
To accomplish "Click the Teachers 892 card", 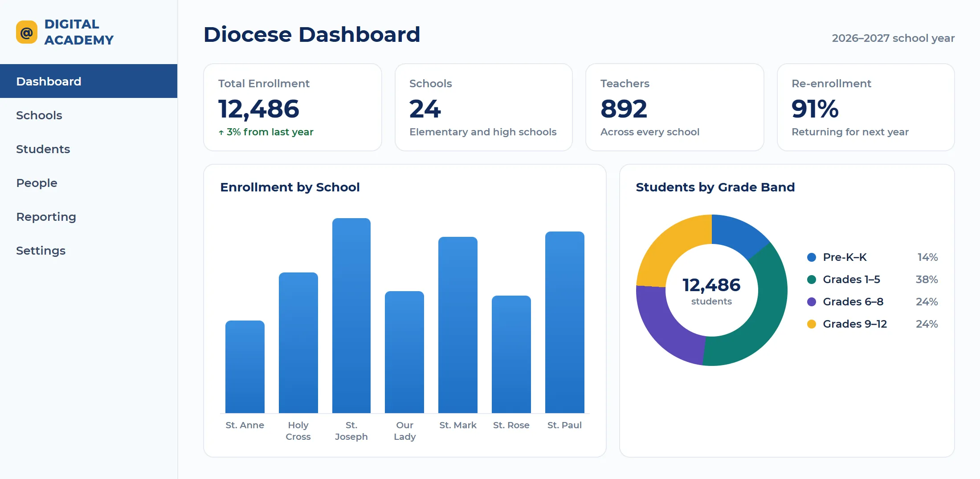I will click(675, 107).
